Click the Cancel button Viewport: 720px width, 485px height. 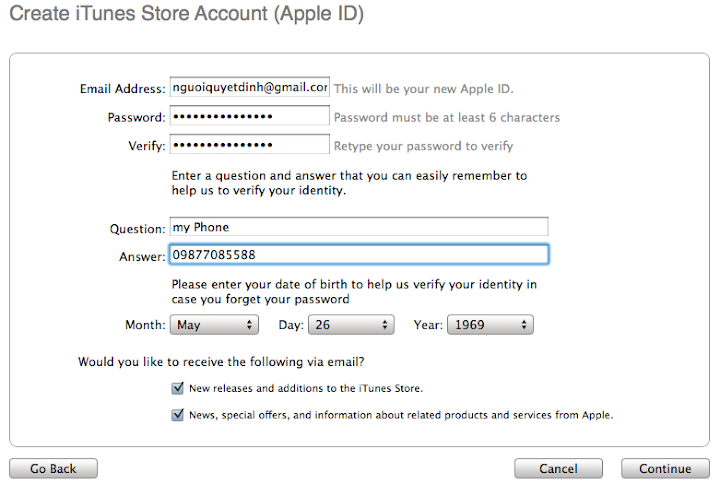point(558,468)
